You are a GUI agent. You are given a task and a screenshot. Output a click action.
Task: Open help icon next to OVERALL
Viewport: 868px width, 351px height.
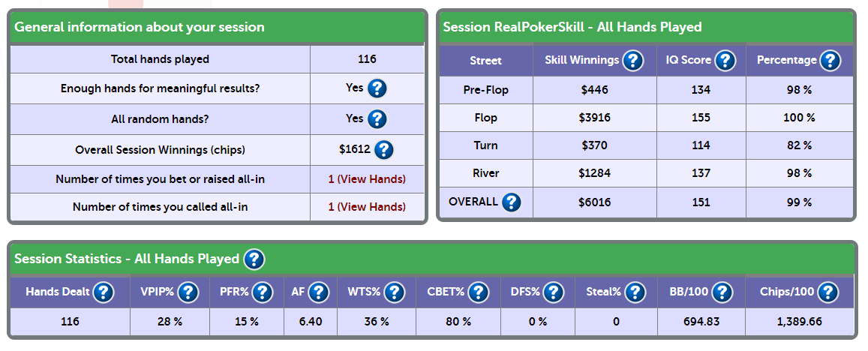coord(512,202)
